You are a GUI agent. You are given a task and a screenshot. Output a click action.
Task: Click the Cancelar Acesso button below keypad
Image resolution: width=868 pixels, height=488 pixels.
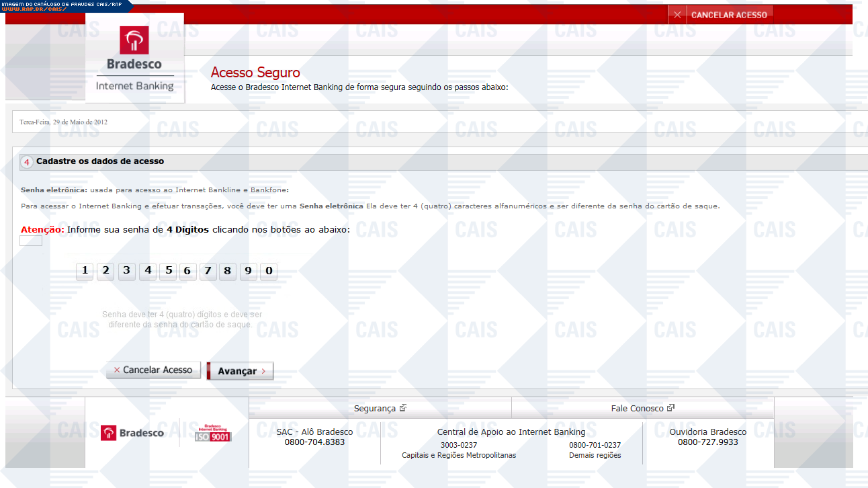[x=153, y=370]
